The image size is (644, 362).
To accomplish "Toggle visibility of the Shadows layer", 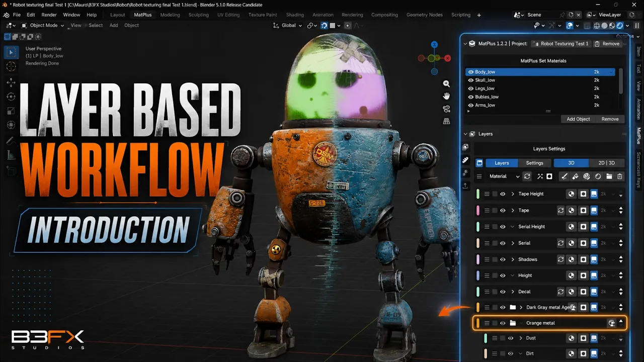I will [503, 259].
